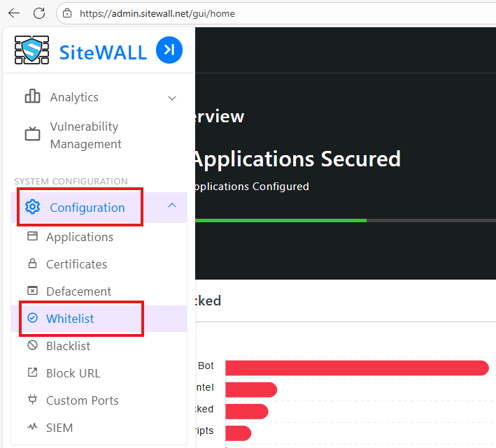Expand the Analytics menu chevron
The image size is (496, 448).
(x=172, y=98)
